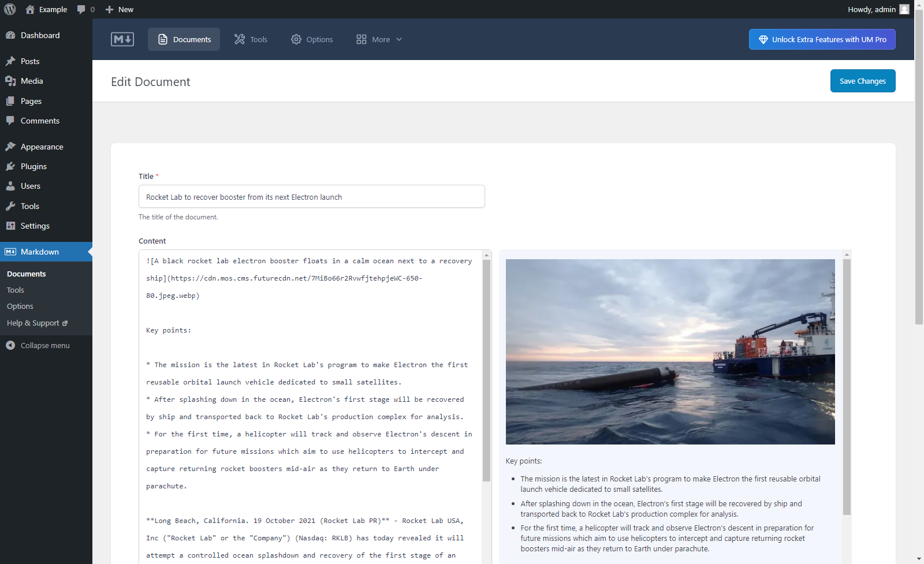
Task: Click the Title input field
Action: pos(312,196)
